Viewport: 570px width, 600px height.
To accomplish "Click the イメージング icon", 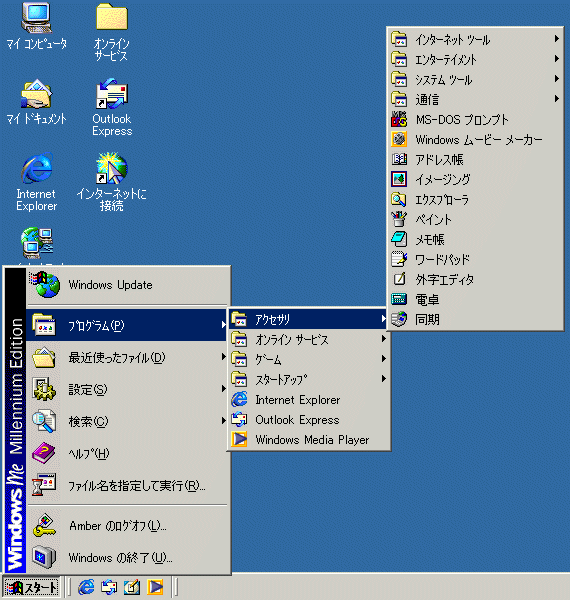I will click(x=399, y=179).
